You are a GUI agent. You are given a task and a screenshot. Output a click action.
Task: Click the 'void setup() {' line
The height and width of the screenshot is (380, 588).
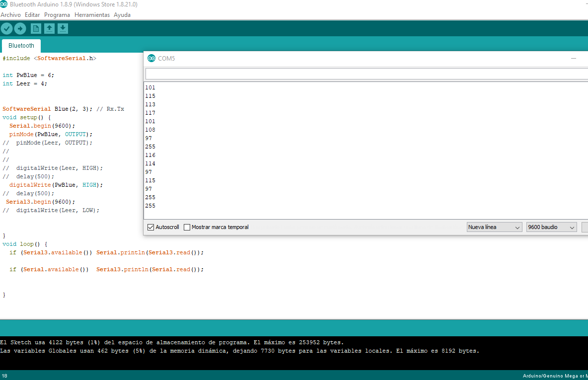[x=27, y=117]
